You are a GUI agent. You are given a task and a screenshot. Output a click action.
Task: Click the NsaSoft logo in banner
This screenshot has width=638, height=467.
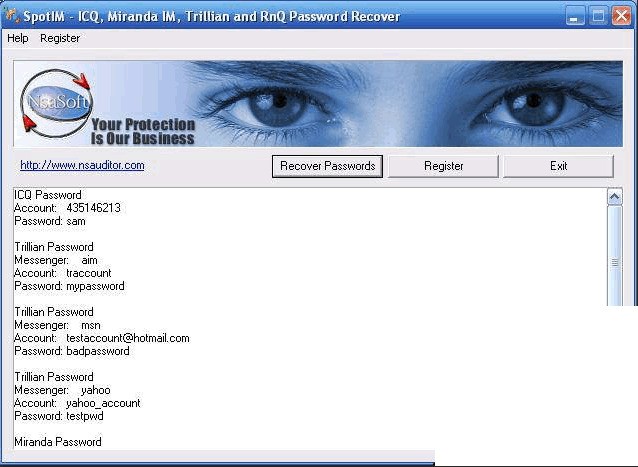point(57,103)
